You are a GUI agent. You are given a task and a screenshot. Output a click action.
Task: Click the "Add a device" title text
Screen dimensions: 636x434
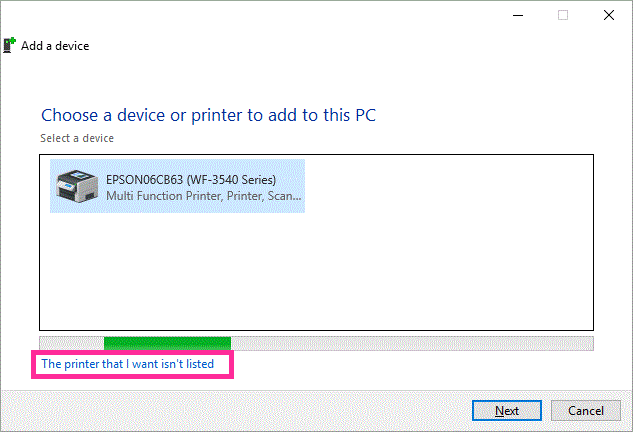[55, 46]
